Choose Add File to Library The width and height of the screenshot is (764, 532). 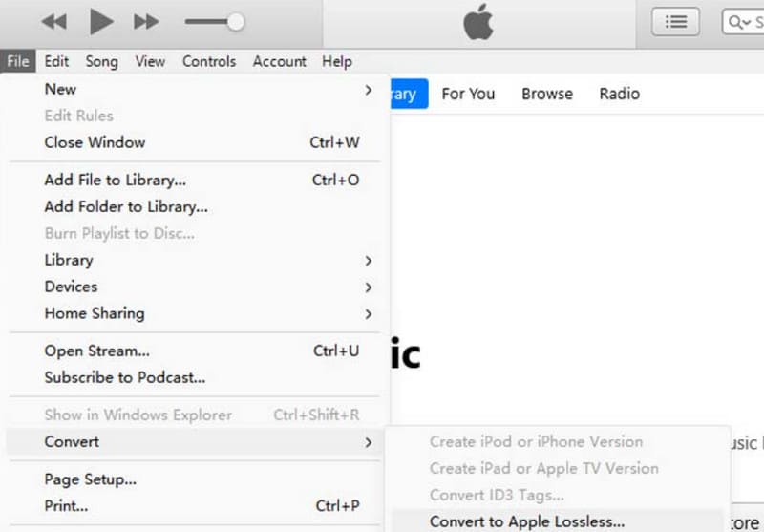click(195, 180)
